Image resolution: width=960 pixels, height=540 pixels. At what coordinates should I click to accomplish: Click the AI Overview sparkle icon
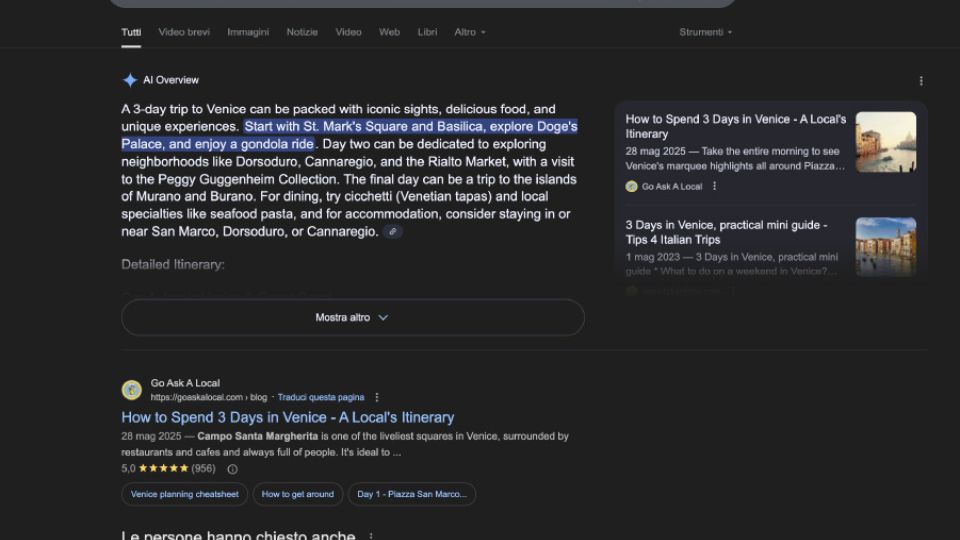point(130,80)
